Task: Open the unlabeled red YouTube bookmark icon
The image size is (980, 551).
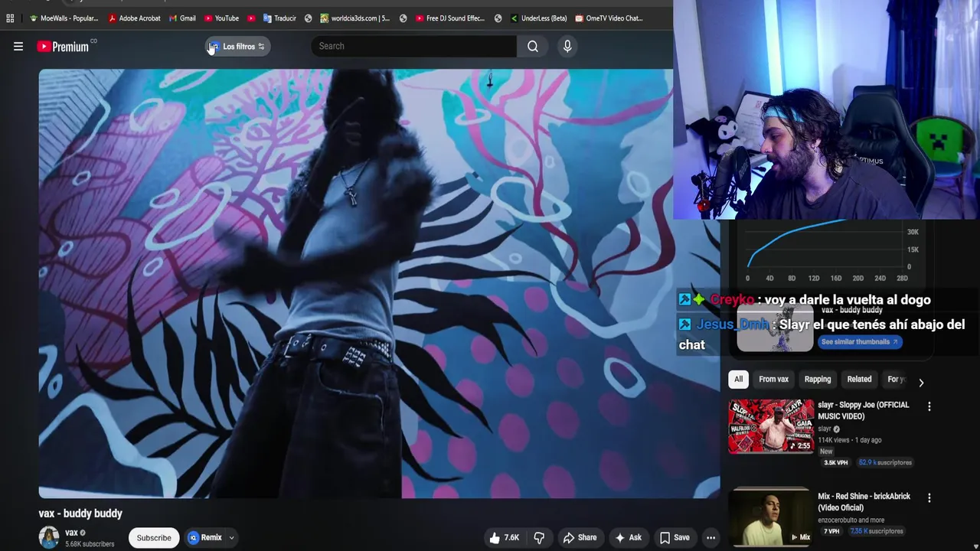Action: (251, 18)
